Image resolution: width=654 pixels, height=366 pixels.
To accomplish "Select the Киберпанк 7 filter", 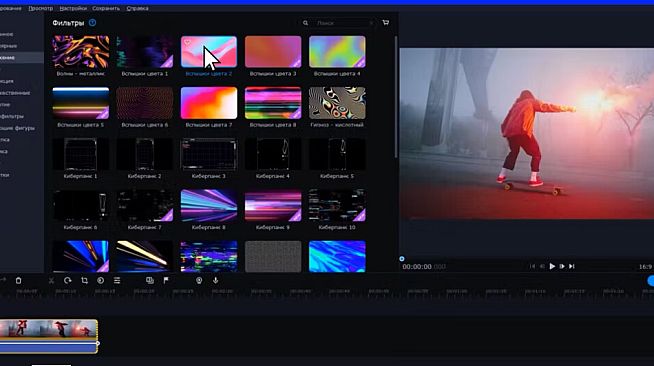I will pyautogui.click(x=145, y=206).
